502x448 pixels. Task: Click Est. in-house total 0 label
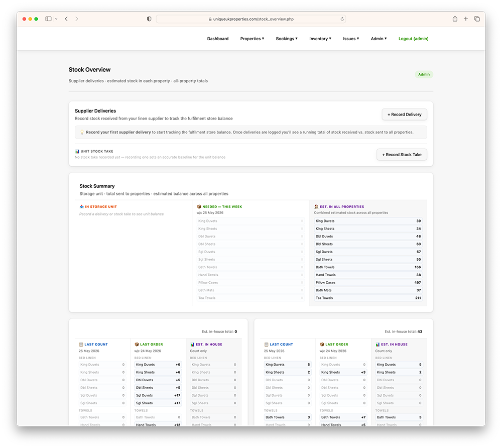pyautogui.click(x=219, y=332)
